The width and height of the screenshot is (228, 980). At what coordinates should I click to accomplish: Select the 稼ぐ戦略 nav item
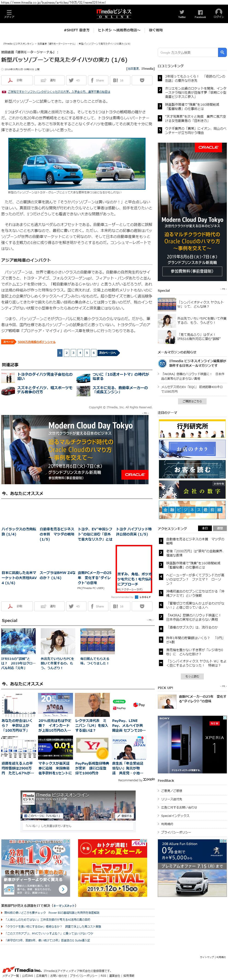156,30
